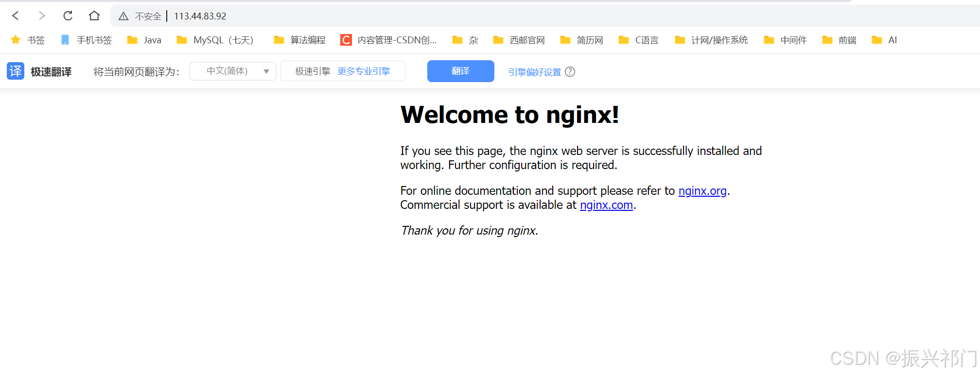Image resolution: width=980 pixels, height=375 pixels.
Task: Open the 简历网 bookmark folder
Action: [581, 40]
